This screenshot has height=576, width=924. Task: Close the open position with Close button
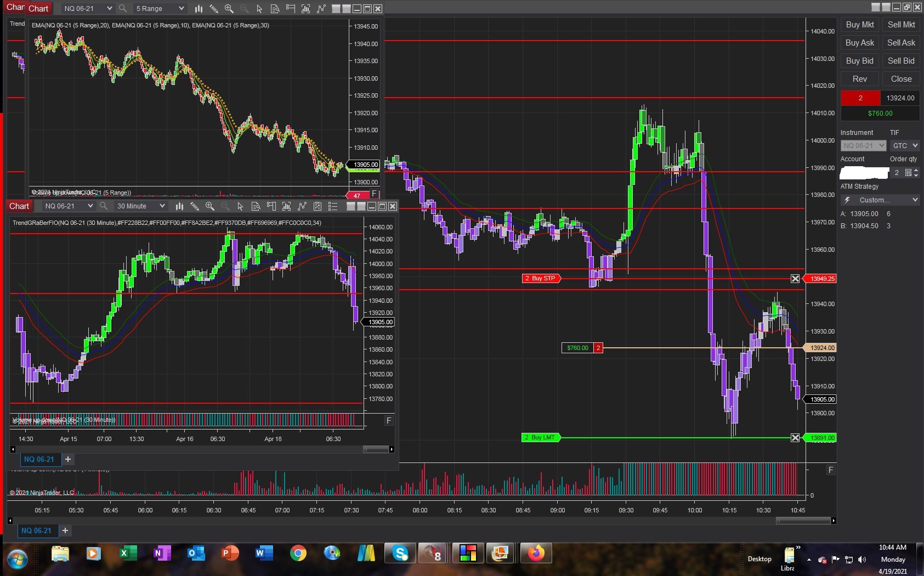pos(901,79)
